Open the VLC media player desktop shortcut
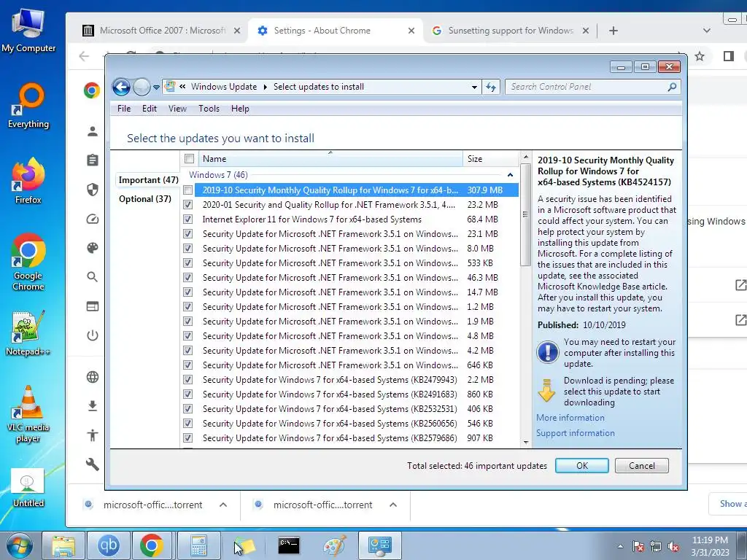The height and width of the screenshot is (560, 747). (28, 414)
